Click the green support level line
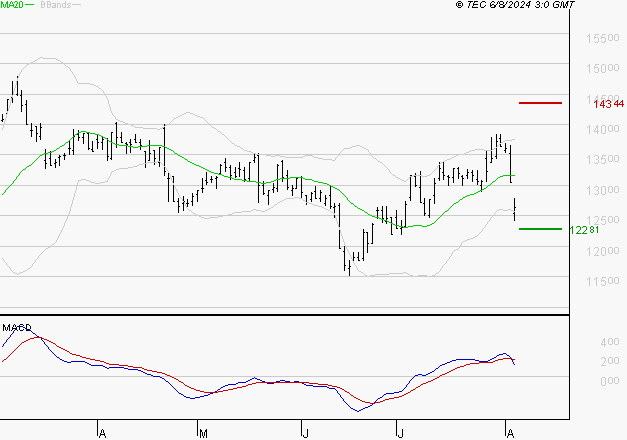The width and height of the screenshot is (627, 440). (540, 229)
